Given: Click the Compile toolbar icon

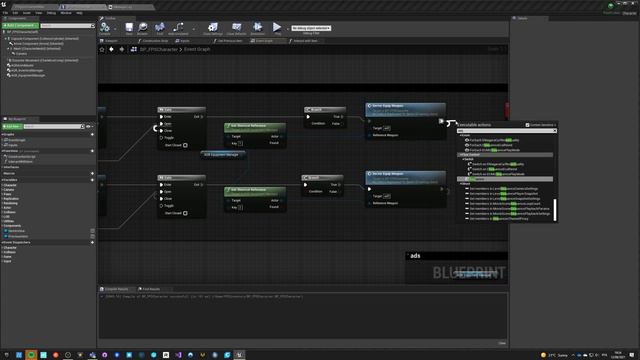Looking at the screenshot, I should tap(105, 27).
